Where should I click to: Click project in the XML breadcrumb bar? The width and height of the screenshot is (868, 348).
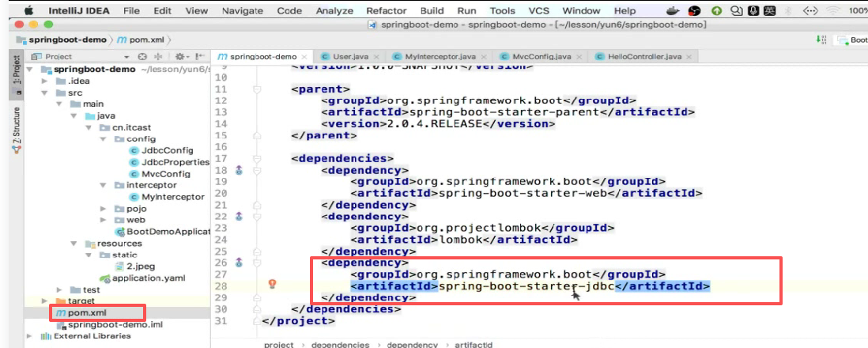click(279, 344)
